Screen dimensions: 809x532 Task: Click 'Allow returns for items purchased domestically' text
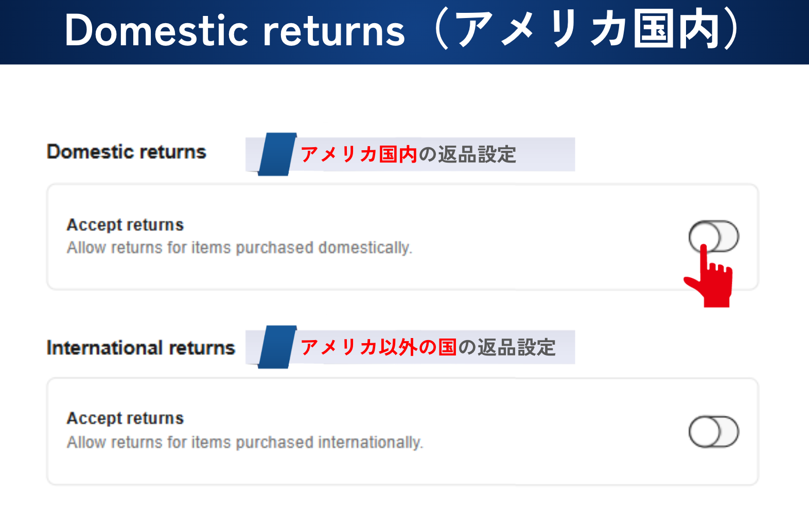click(239, 247)
